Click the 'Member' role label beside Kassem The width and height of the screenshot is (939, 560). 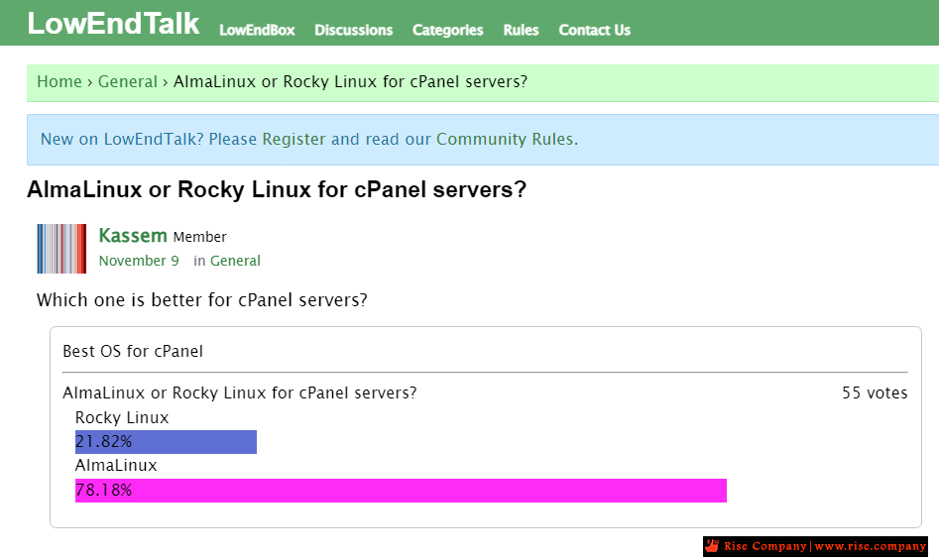coord(200,237)
